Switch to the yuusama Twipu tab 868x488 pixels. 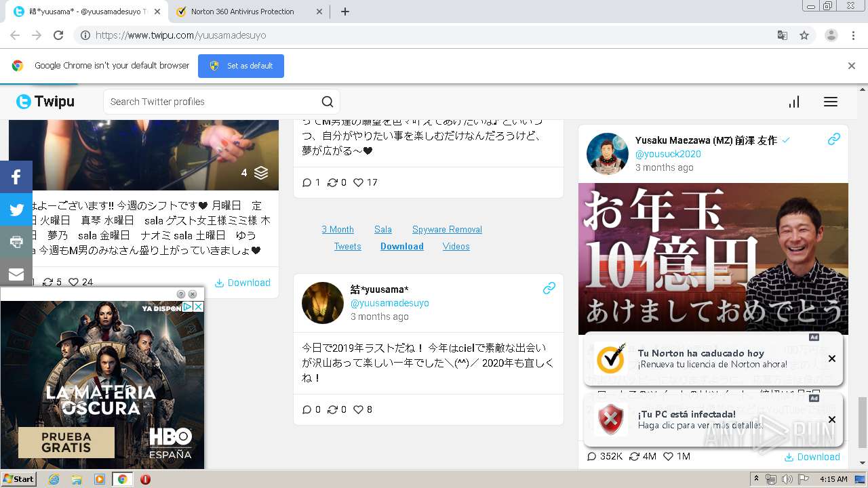pyautogui.click(x=88, y=12)
